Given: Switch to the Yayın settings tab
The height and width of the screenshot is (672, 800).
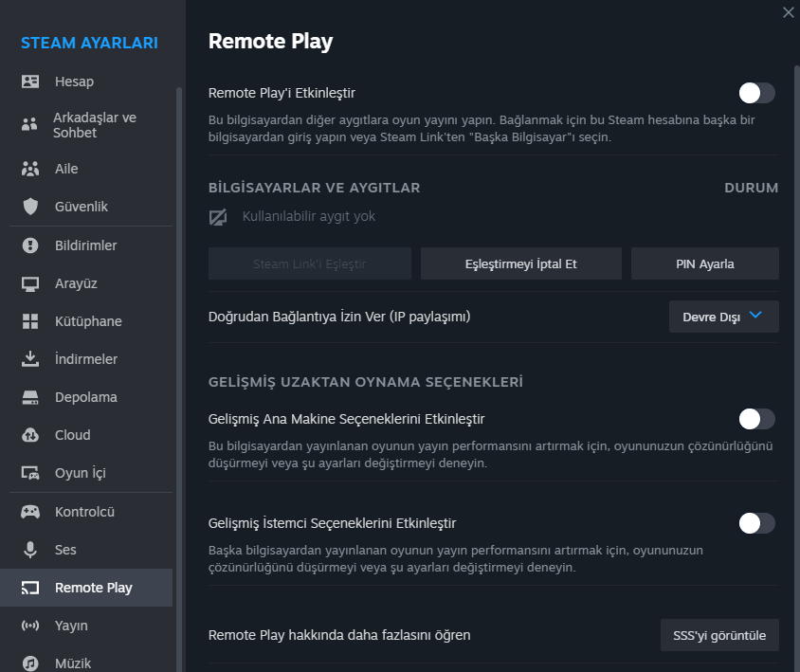Looking at the screenshot, I should 71,626.
